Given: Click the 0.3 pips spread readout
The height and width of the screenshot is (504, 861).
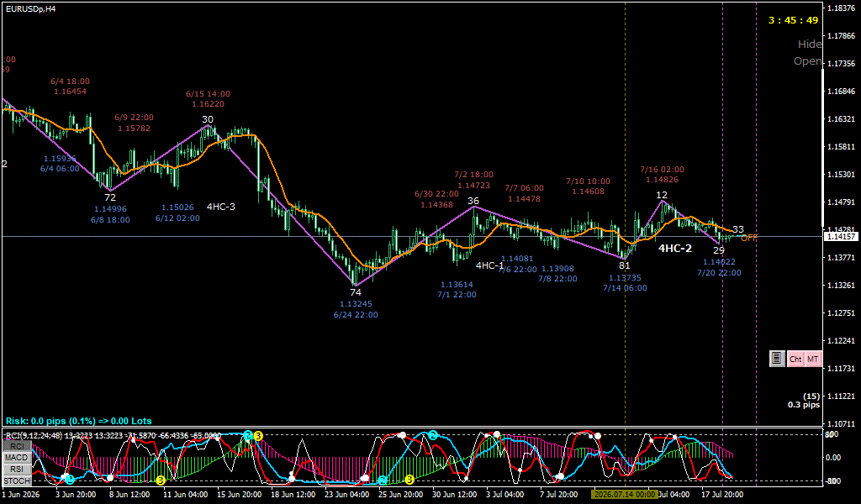Looking at the screenshot, I should pyautogui.click(x=803, y=405).
